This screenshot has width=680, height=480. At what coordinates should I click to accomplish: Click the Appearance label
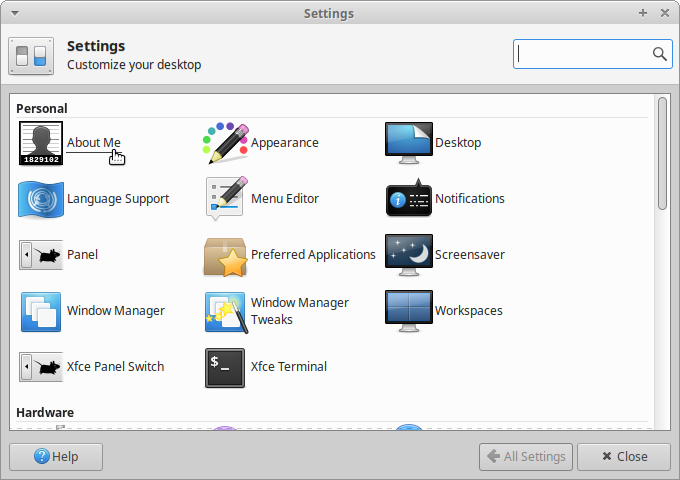tap(284, 143)
